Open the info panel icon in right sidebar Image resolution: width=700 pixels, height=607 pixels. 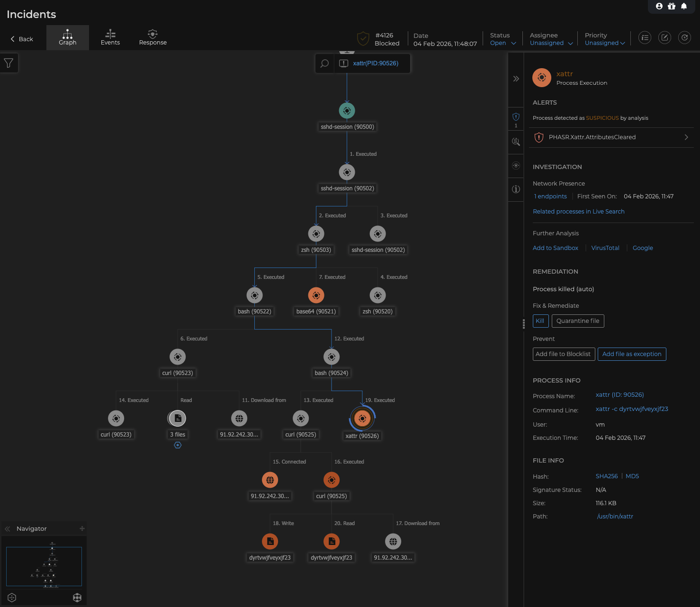(x=516, y=189)
